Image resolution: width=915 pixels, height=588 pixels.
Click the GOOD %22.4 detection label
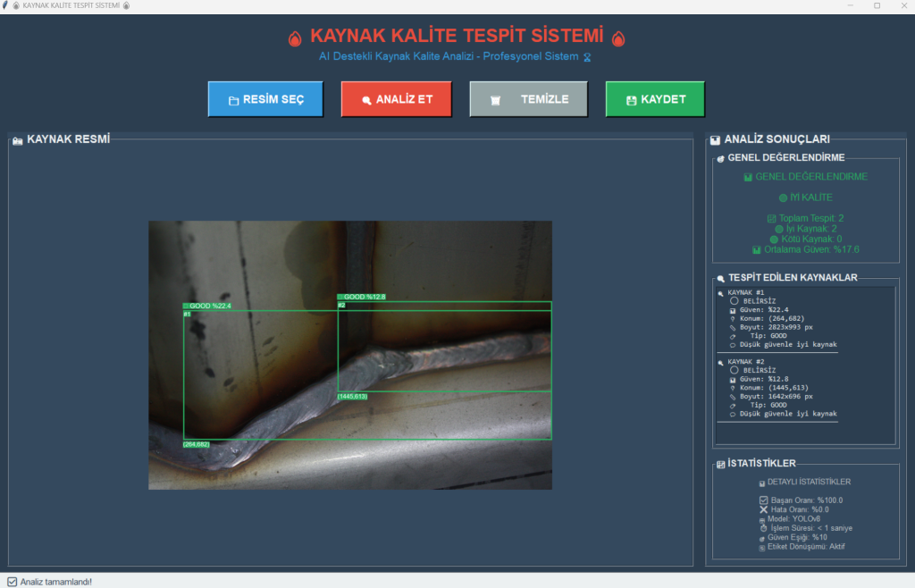click(207, 306)
